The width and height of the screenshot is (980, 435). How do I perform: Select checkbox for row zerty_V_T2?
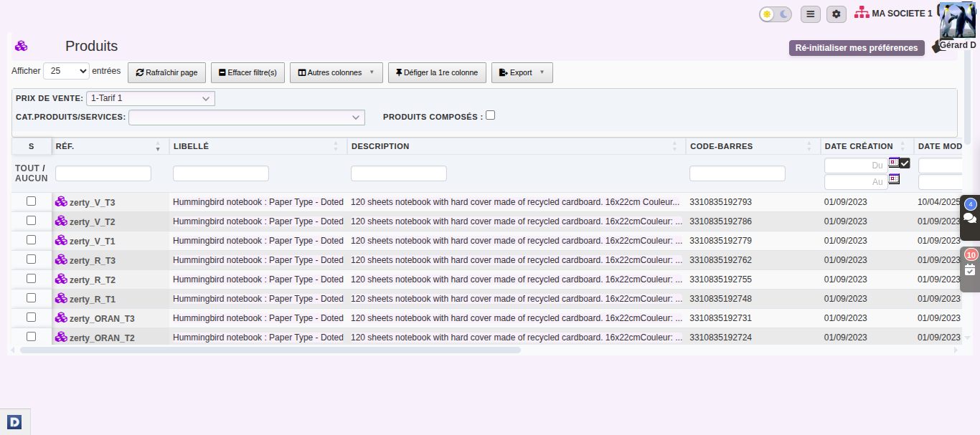tap(32, 221)
